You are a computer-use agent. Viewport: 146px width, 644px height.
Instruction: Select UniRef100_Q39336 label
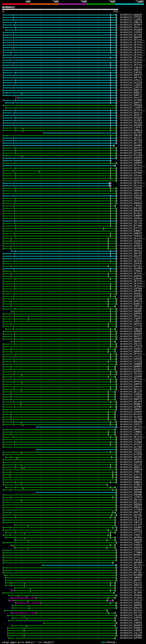point(131,196)
